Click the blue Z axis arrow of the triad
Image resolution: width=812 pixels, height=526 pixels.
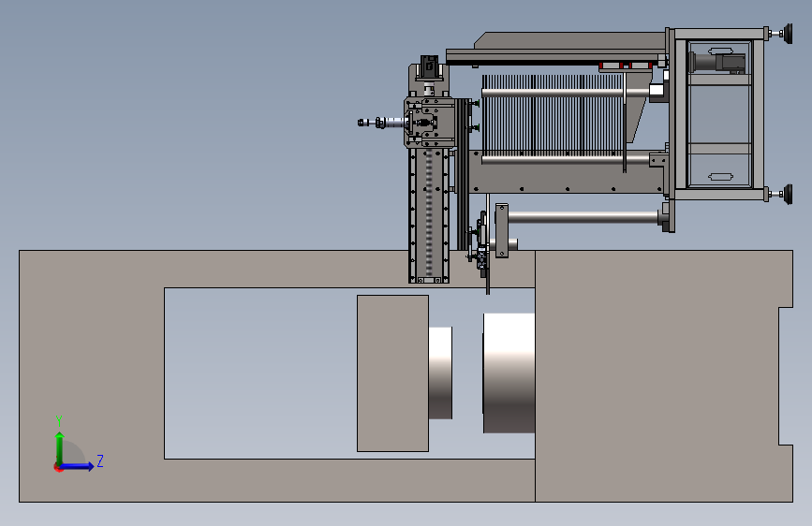[x=78, y=466]
